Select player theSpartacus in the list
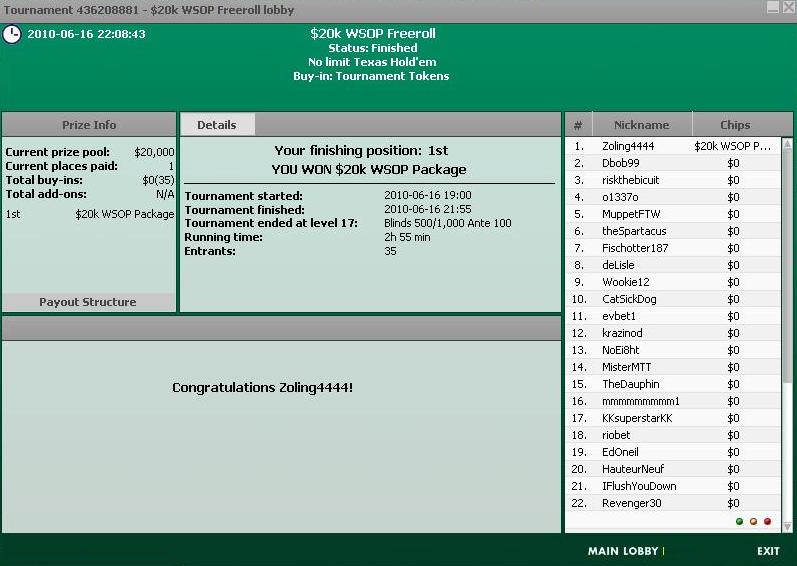 pos(673,231)
